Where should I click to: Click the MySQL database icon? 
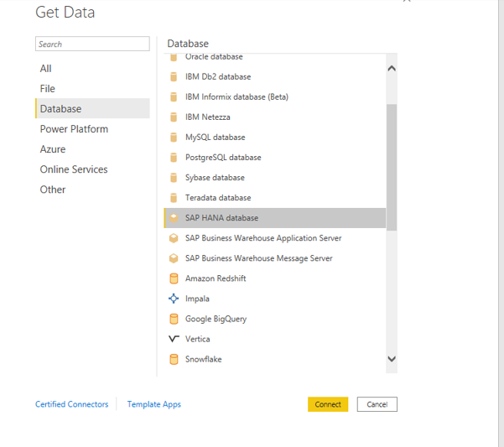pyautogui.click(x=174, y=138)
